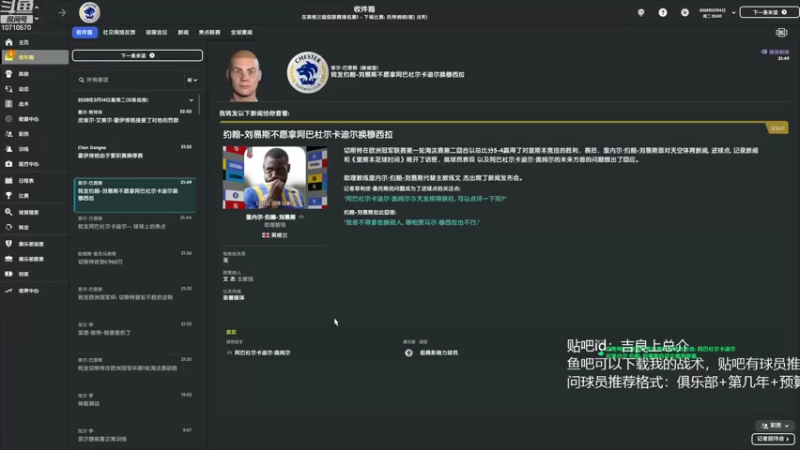Image resolution: width=800 pixels, height=450 pixels.
Task: Click the screen layout icon below continue button
Action: 781,33
